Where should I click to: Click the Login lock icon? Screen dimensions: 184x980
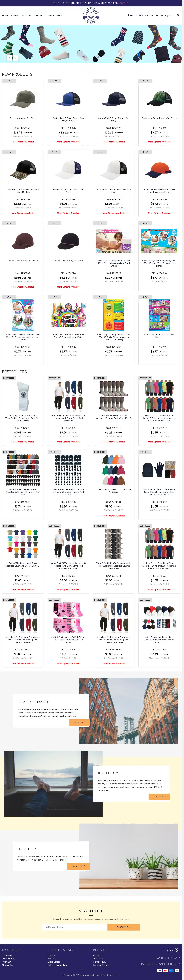tap(129, 16)
